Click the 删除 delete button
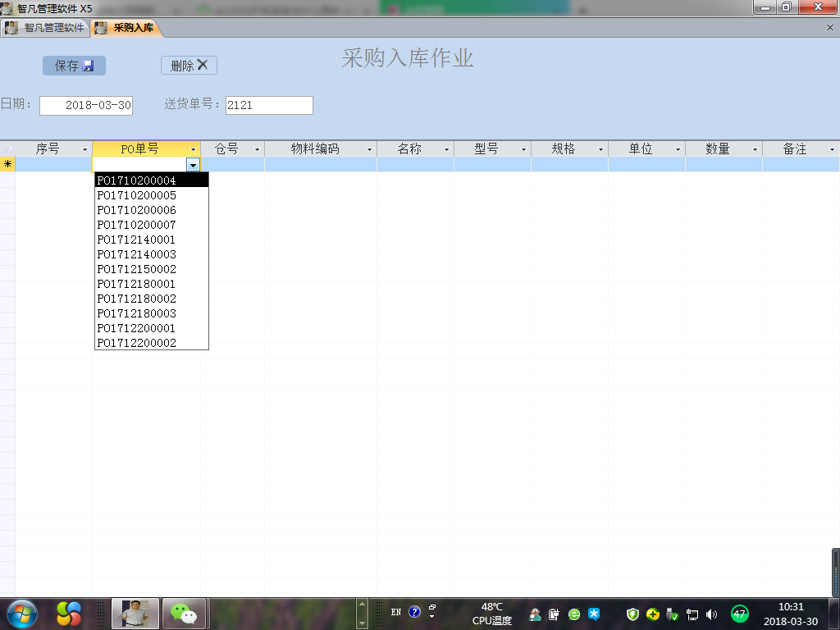Viewport: 840px width, 630px height. click(x=189, y=66)
